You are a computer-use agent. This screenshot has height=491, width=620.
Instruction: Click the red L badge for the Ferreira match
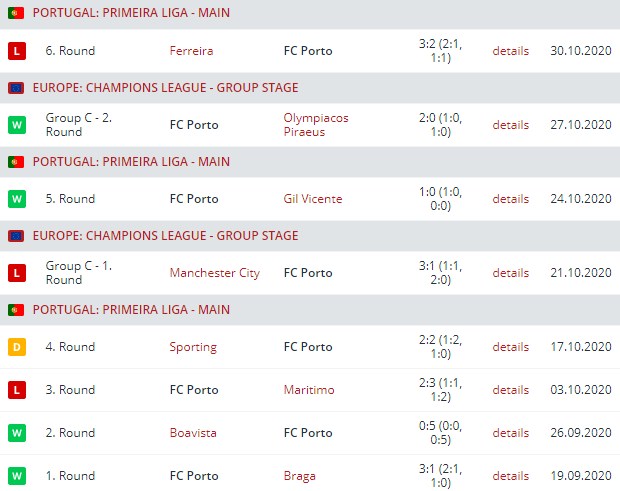(16, 51)
